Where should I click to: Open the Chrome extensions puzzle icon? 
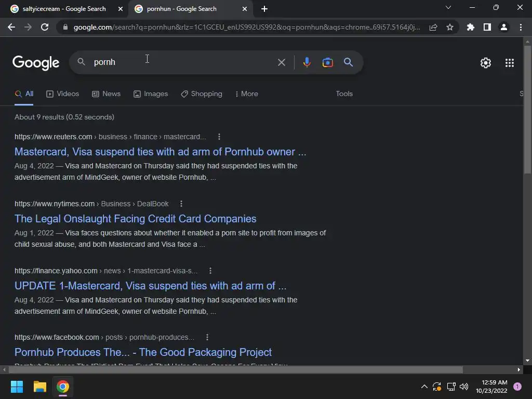470,27
